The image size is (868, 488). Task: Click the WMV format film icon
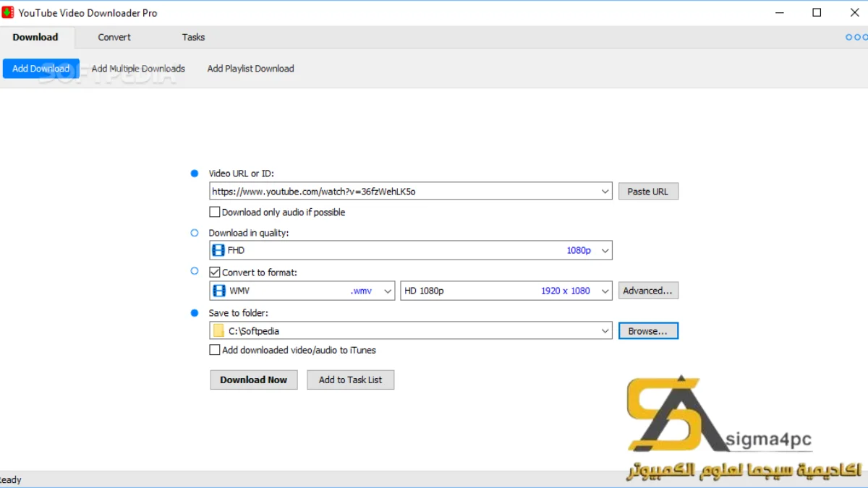point(218,291)
